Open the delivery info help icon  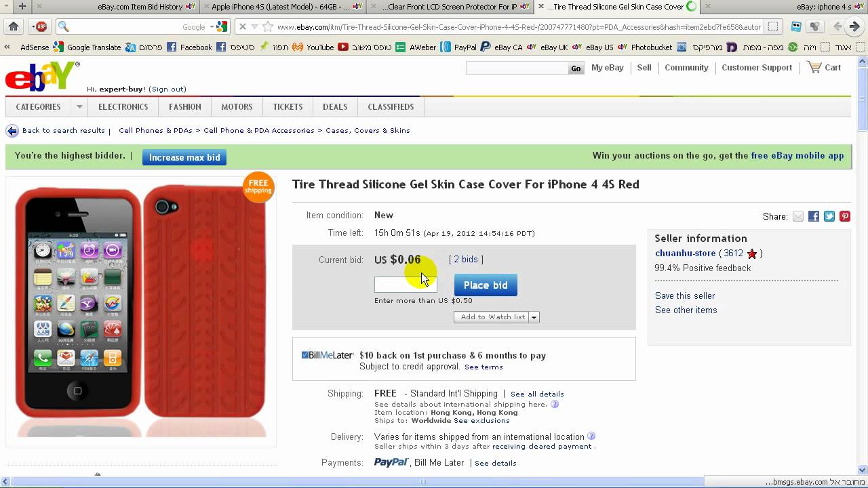coord(591,436)
